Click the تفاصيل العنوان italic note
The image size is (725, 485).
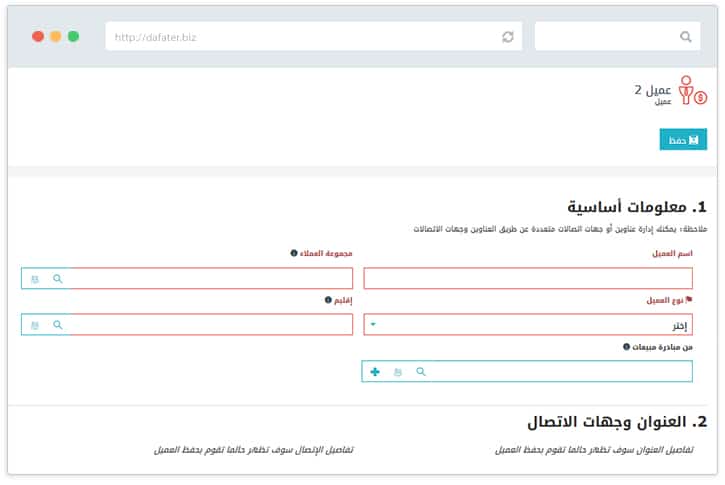click(x=594, y=449)
